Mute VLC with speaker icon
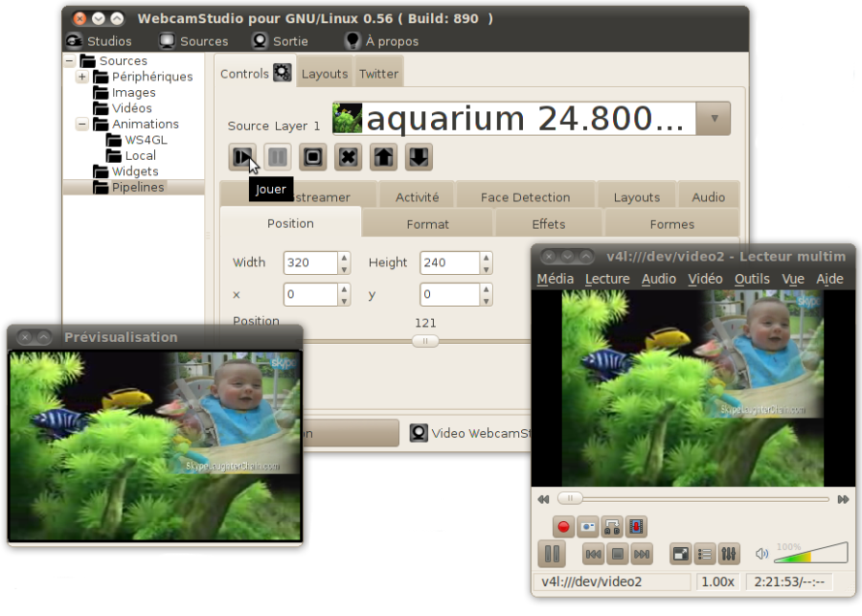The width and height of the screenshot is (862, 616). click(761, 554)
